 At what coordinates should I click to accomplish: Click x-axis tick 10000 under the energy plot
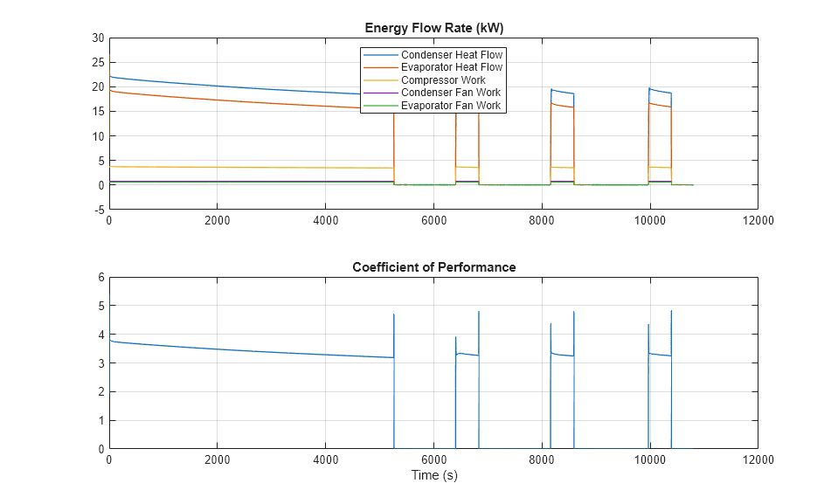coord(648,221)
